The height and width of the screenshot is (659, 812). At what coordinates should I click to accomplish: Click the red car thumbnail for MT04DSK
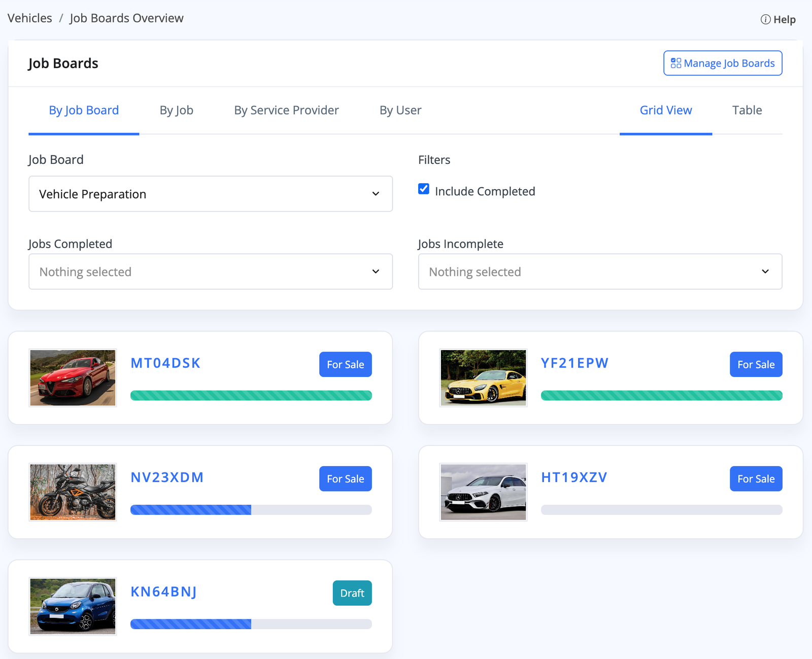(73, 378)
